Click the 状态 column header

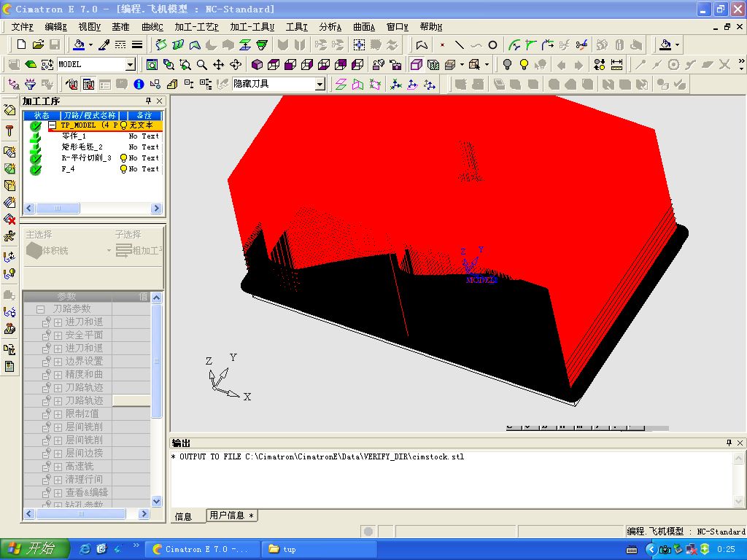[42, 115]
